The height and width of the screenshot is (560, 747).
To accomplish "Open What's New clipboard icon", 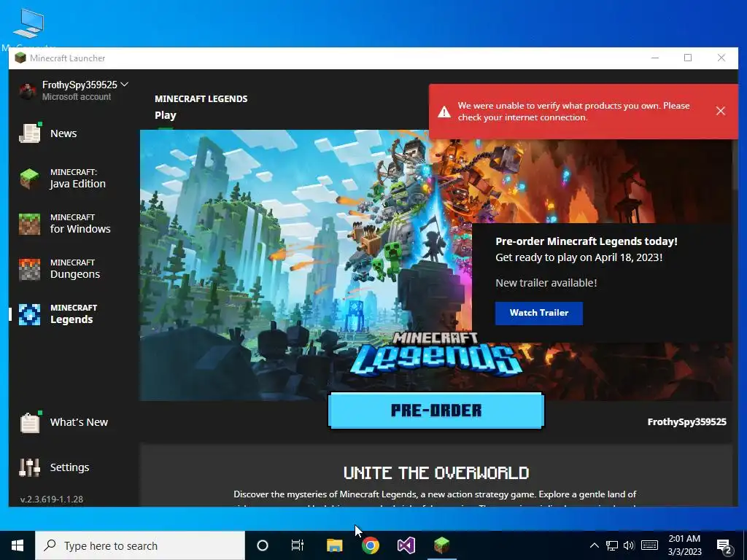I will click(30, 422).
